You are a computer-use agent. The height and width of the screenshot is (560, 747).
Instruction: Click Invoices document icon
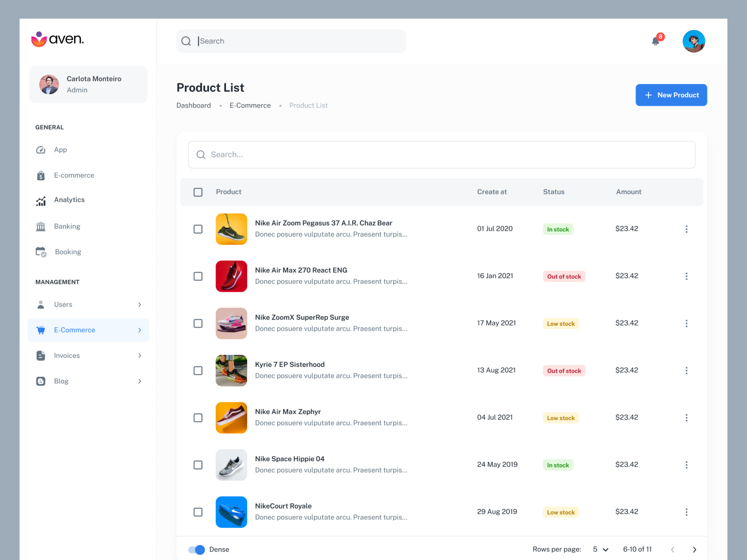pyautogui.click(x=41, y=355)
